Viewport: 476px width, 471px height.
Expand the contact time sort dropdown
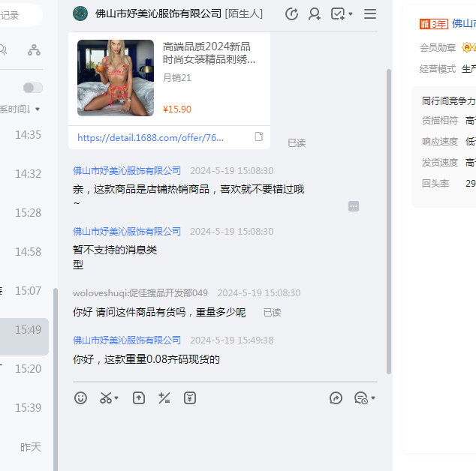[x=38, y=109]
